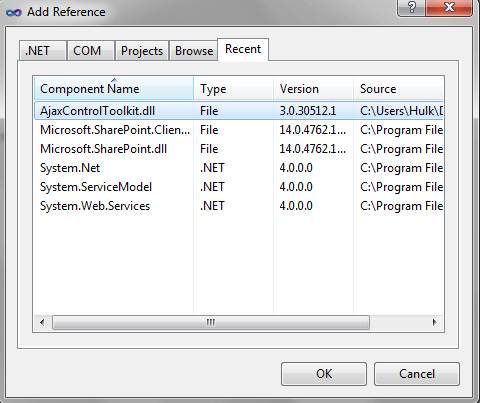Image resolution: width=480 pixels, height=403 pixels.
Task: Click File type cell of Microsoft.SharePoint.dll
Action: coord(209,149)
